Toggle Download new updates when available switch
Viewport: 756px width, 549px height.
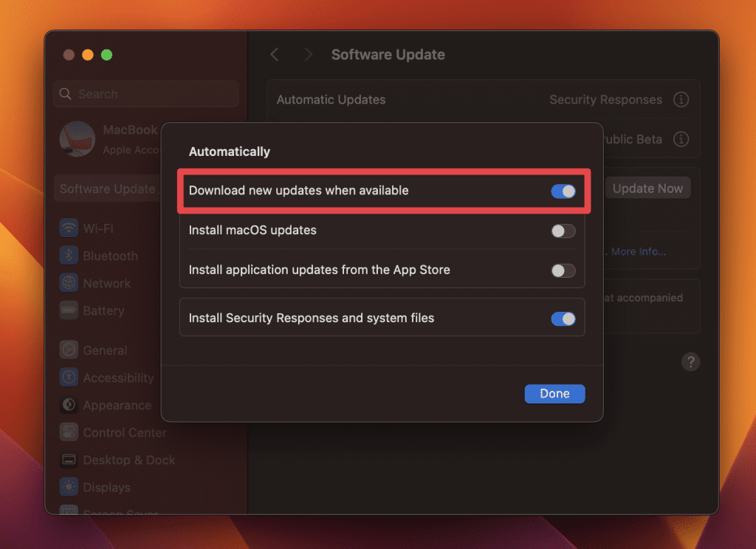pos(563,191)
